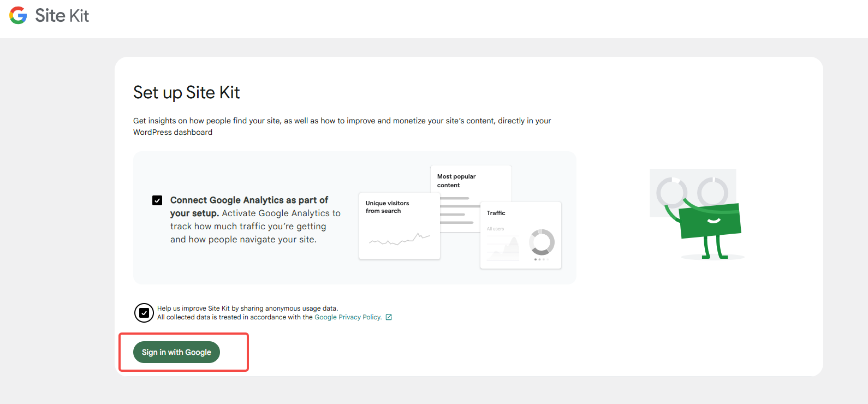Click the Unique visitors from search card
Screen dimensions: 868x404
[400, 226]
